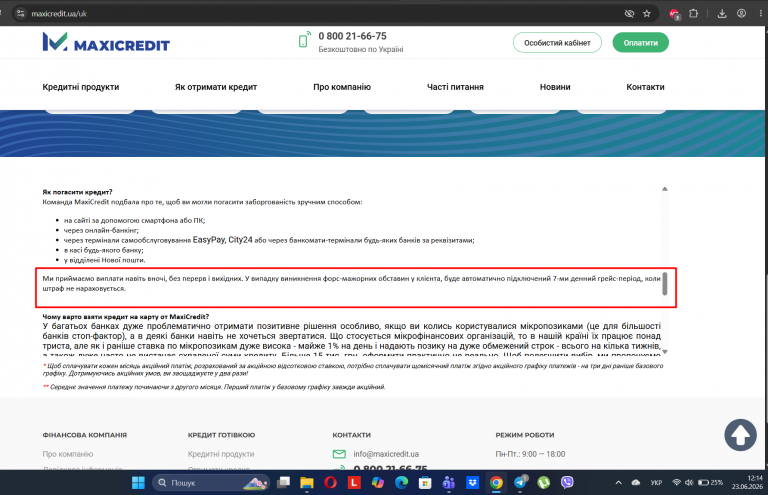Viewport: 768px width, 495px height.
Task: Open footer Про компанію link
Action: [x=68, y=454]
